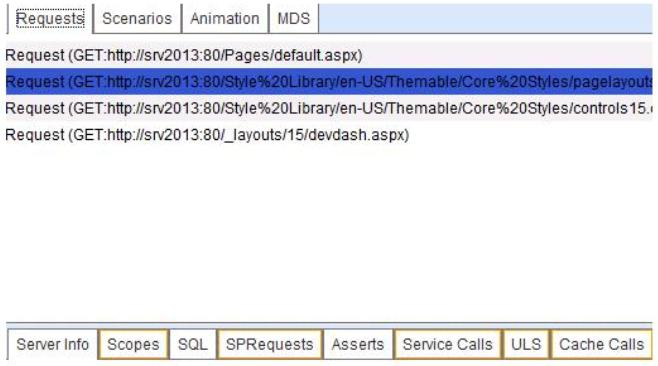Open the Scenarios tab
This screenshot has width=658, height=366.
[x=137, y=18]
